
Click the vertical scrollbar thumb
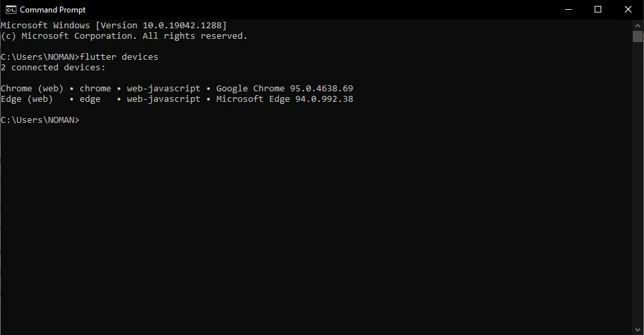[x=637, y=36]
